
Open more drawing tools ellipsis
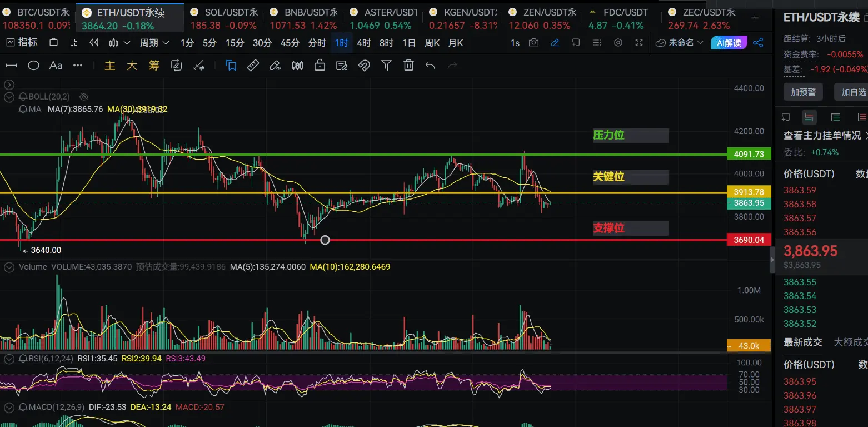[78, 66]
